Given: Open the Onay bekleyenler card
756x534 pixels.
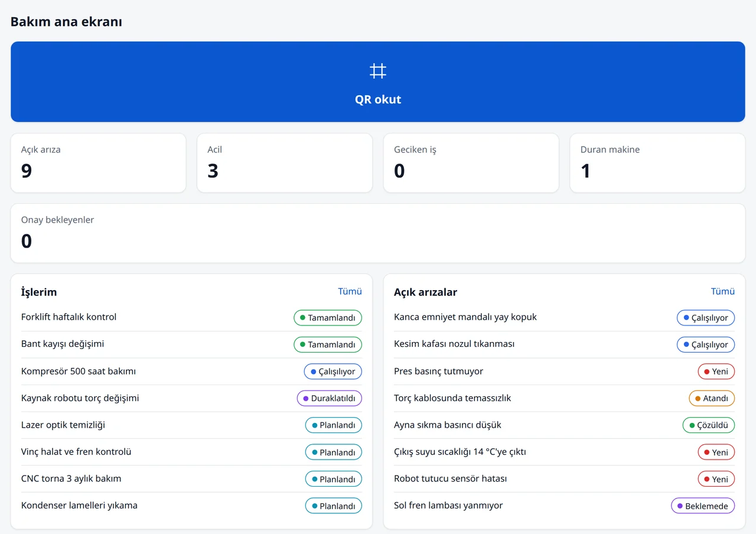Looking at the screenshot, I should (x=378, y=233).
